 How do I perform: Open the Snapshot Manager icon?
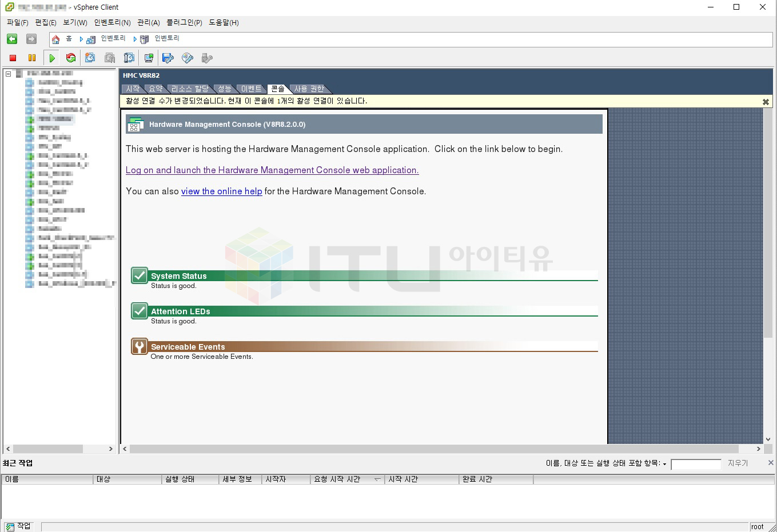(x=129, y=58)
